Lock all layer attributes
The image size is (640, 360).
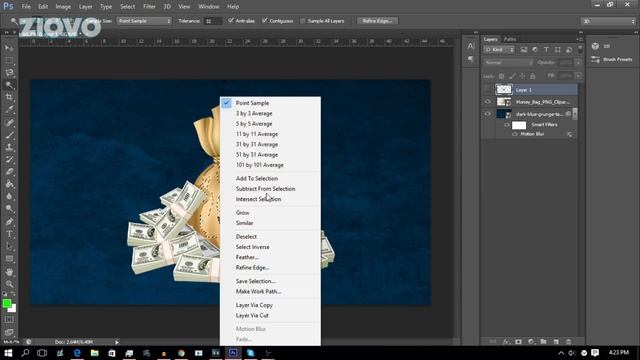coord(533,76)
